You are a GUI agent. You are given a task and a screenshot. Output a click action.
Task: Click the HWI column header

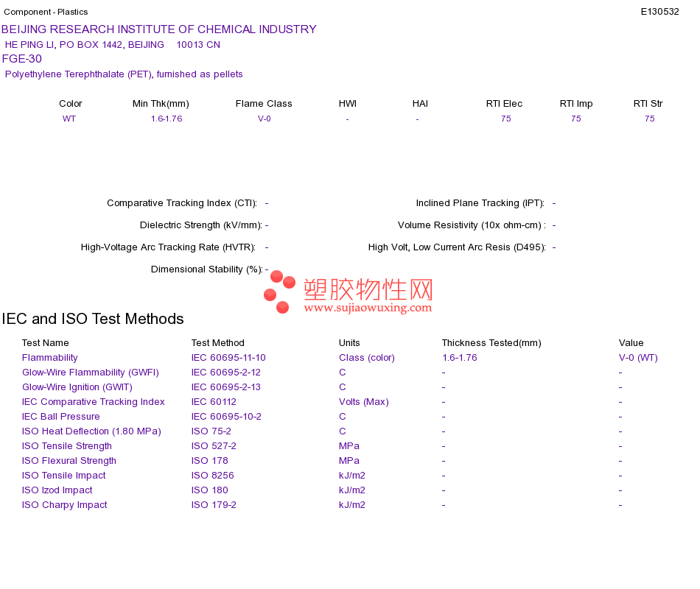coord(347,104)
